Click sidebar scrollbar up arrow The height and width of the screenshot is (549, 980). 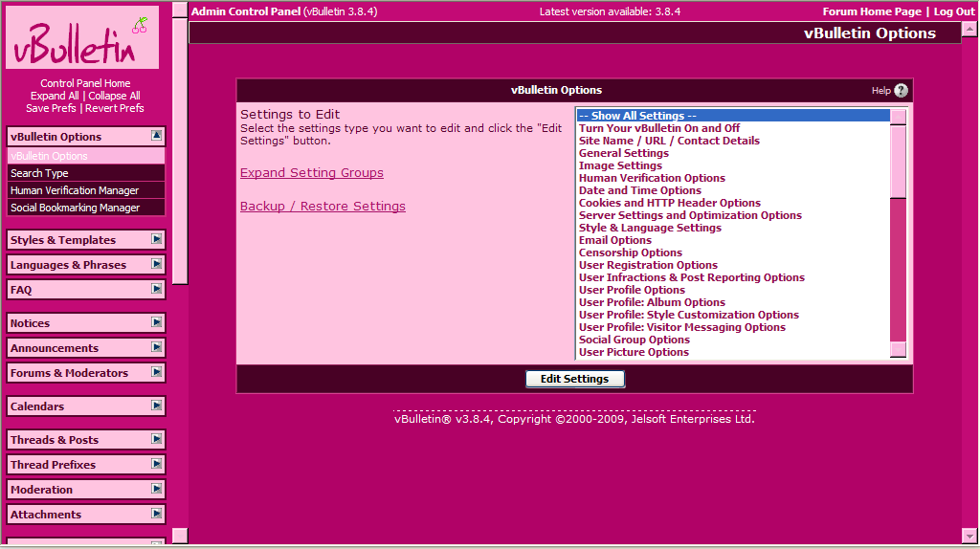click(x=180, y=10)
